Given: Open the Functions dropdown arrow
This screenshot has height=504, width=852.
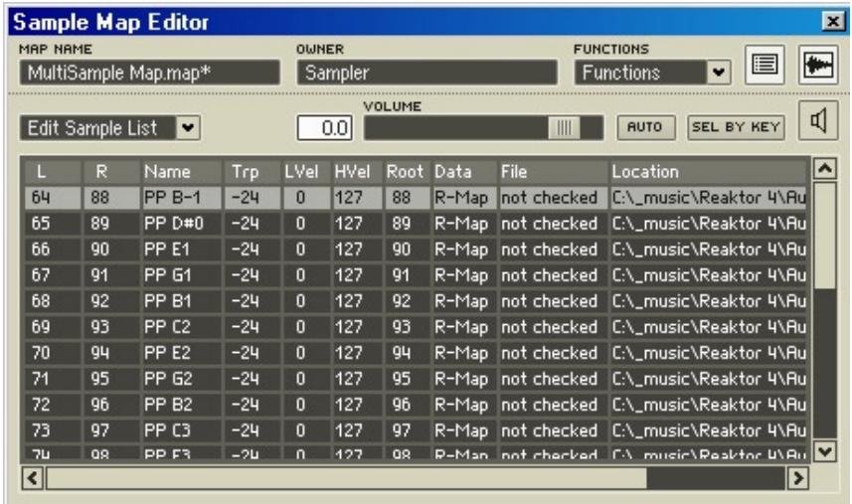Looking at the screenshot, I should pyautogui.click(x=719, y=73).
